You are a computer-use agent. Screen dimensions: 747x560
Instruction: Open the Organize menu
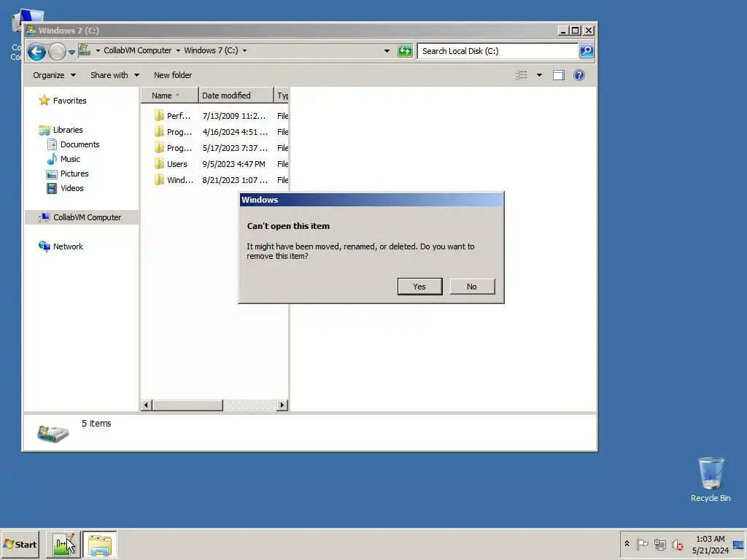coord(54,75)
